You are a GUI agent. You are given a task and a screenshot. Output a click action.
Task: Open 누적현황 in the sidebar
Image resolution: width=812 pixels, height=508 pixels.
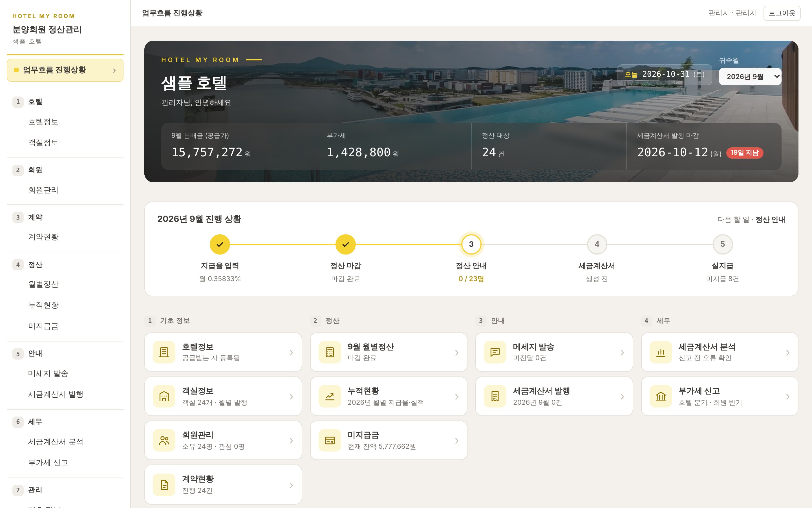pos(43,305)
